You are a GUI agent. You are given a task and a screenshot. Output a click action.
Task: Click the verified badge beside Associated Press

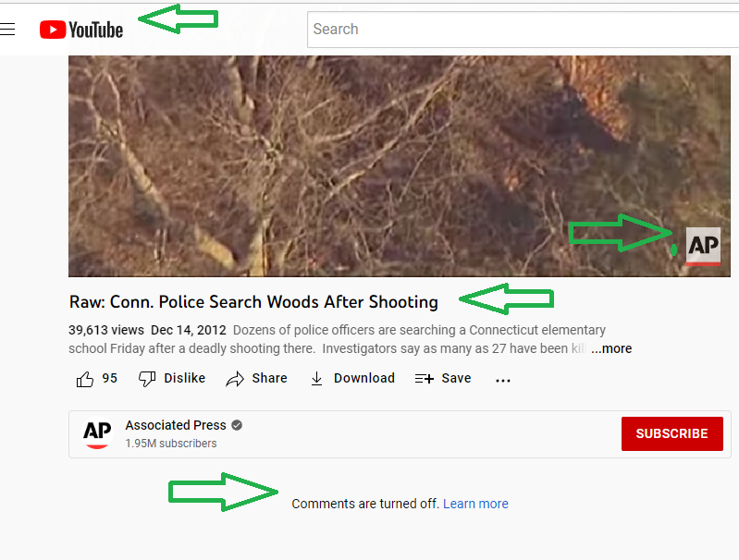(x=237, y=425)
